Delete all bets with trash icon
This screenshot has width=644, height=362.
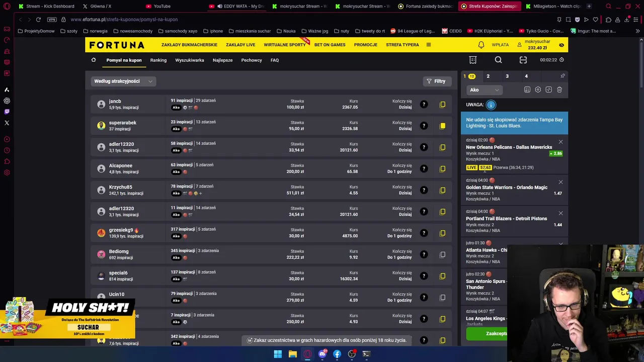(559, 89)
